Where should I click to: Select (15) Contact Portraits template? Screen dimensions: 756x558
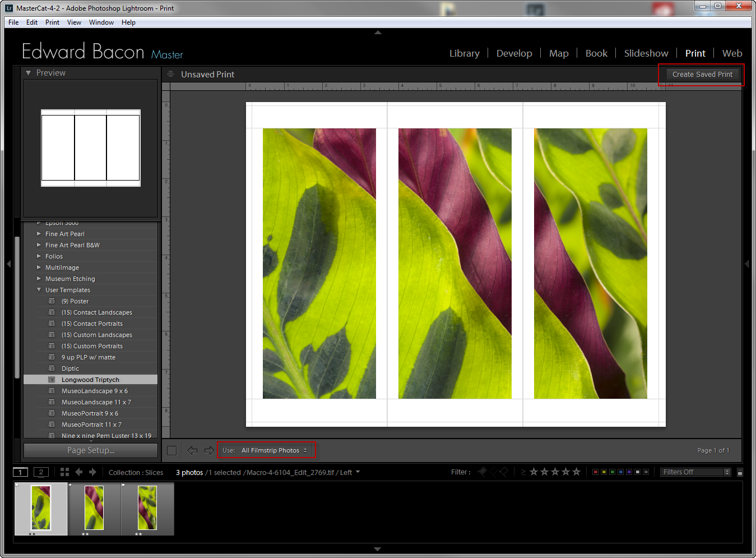[x=92, y=324]
